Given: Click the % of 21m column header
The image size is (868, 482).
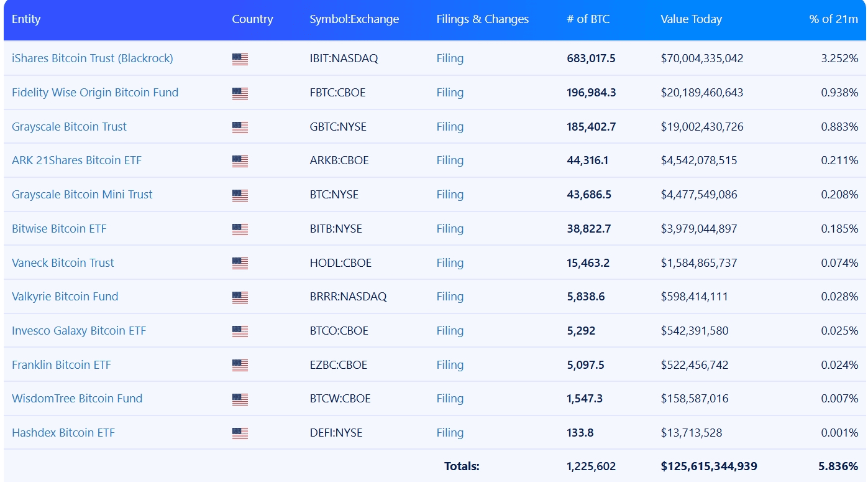Looking at the screenshot, I should 833,19.
